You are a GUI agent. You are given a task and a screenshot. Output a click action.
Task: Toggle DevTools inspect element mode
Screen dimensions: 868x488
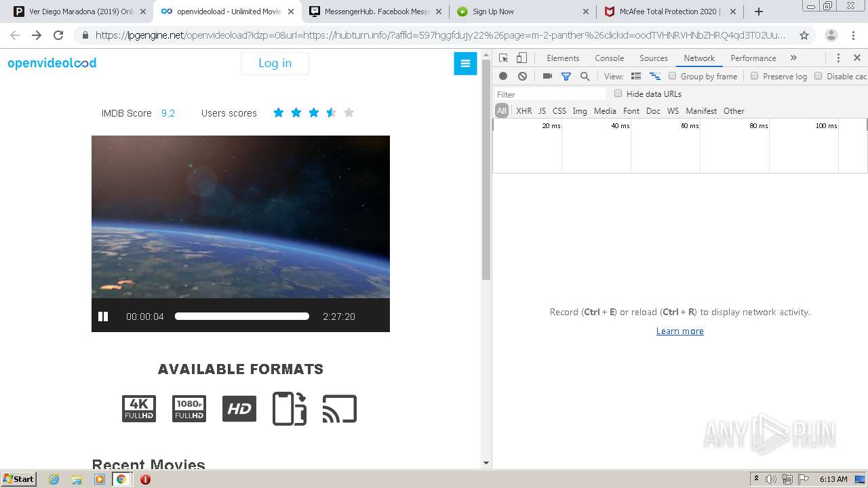503,58
